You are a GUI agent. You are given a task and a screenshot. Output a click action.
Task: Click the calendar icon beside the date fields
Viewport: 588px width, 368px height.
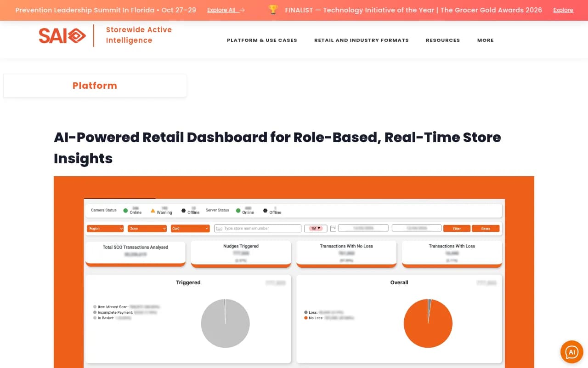[x=333, y=228]
